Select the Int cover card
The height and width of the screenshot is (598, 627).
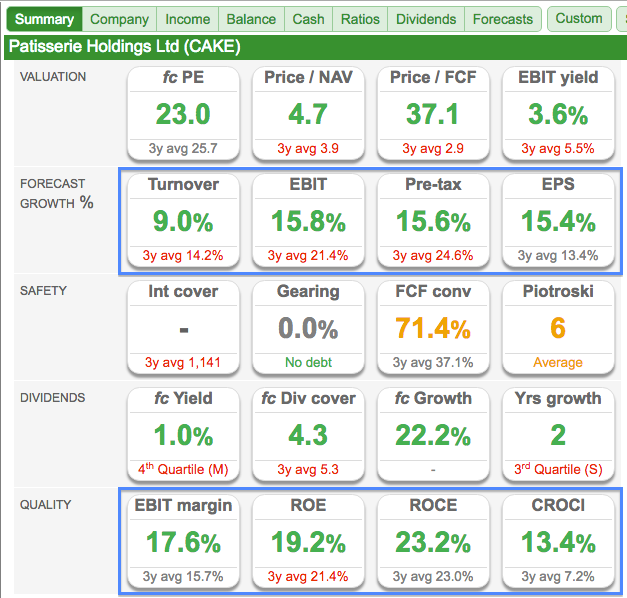pyautogui.click(x=183, y=327)
